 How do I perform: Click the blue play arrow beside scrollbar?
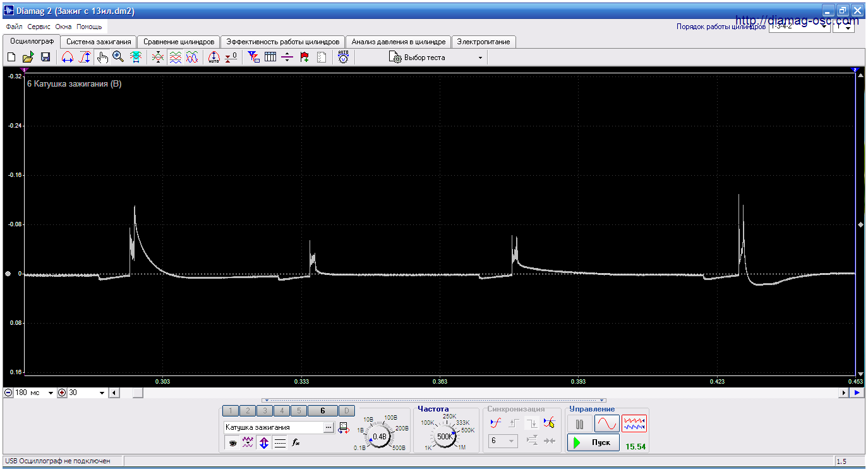coord(857,393)
